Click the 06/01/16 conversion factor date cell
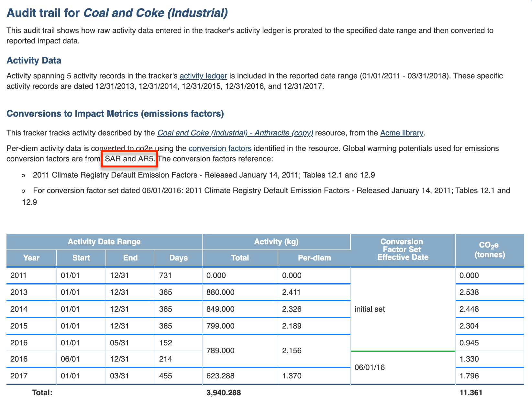 [x=370, y=367]
